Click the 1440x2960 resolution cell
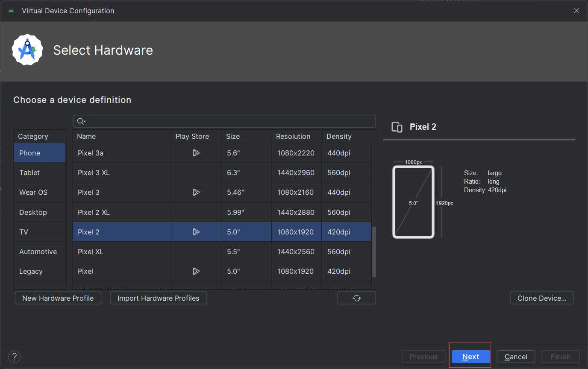 [x=296, y=173]
